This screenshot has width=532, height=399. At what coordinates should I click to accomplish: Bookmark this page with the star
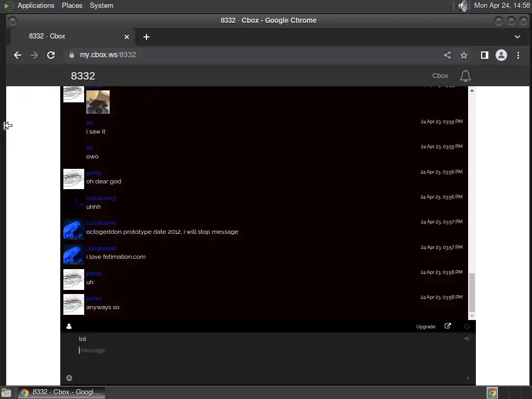click(464, 55)
